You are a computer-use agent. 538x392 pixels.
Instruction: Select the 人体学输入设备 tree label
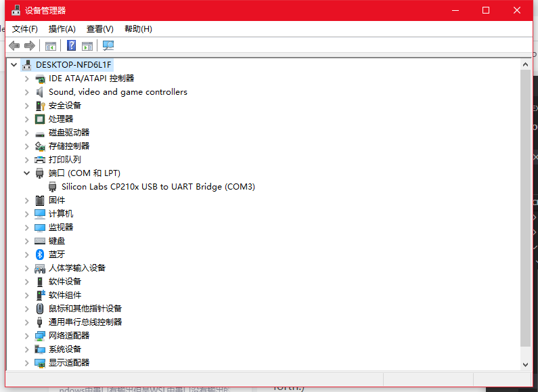tap(77, 268)
